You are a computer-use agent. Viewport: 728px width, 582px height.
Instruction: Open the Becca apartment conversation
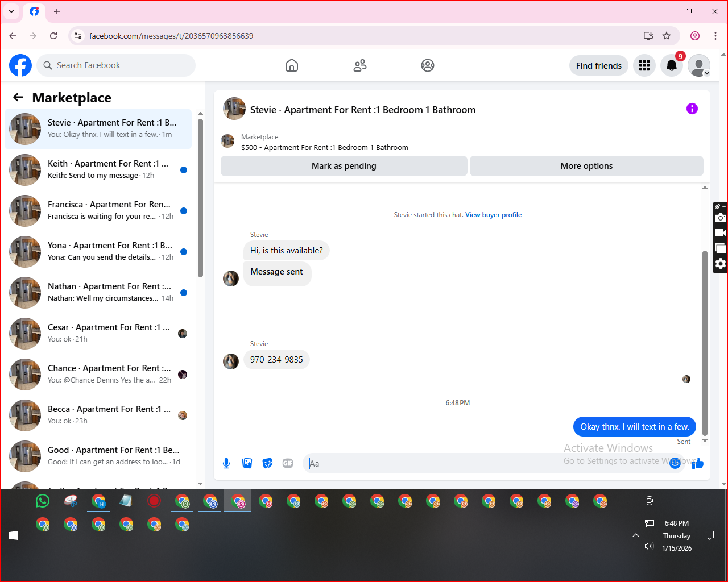98,415
